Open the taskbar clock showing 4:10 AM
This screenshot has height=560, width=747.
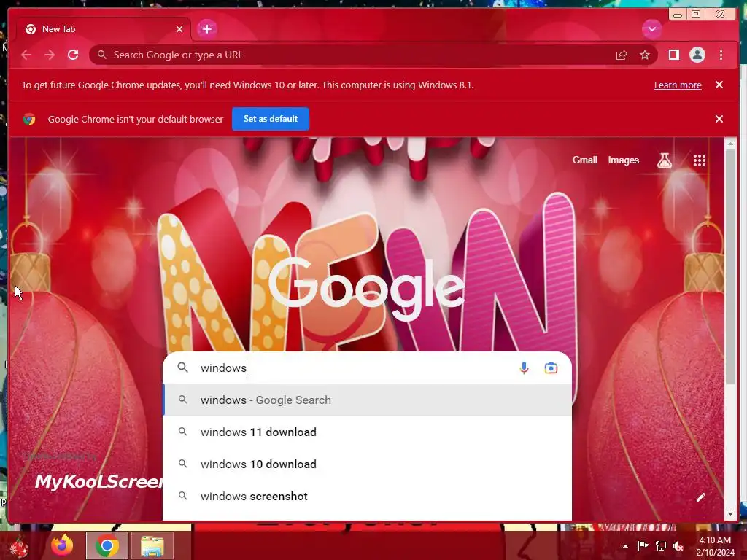[715, 546]
